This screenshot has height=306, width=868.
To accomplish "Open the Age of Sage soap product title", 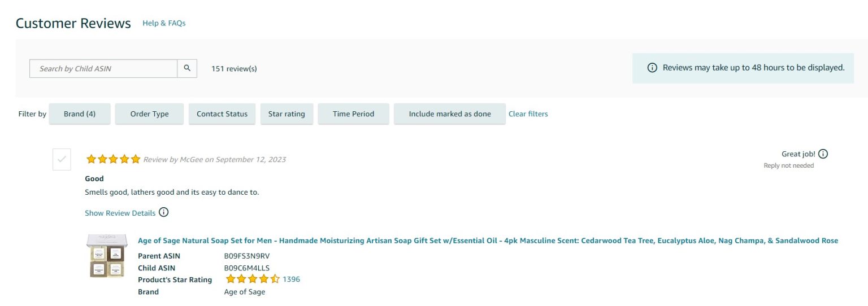I will pos(488,241).
